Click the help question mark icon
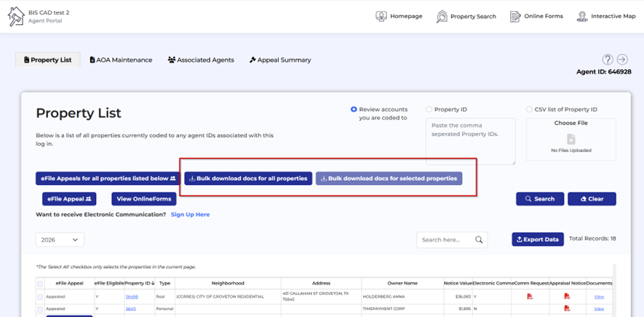 click(608, 60)
